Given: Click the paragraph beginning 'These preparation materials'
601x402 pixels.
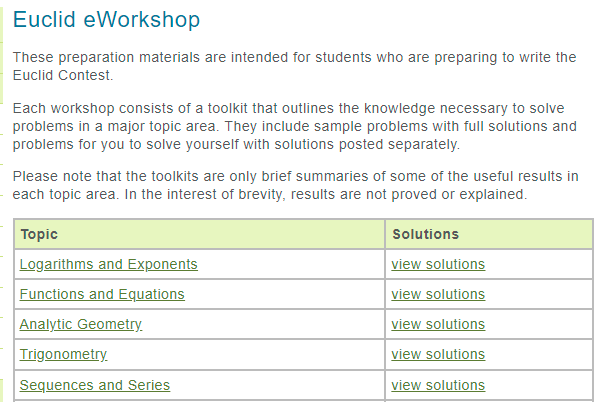Looking at the screenshot, I should point(294,66).
